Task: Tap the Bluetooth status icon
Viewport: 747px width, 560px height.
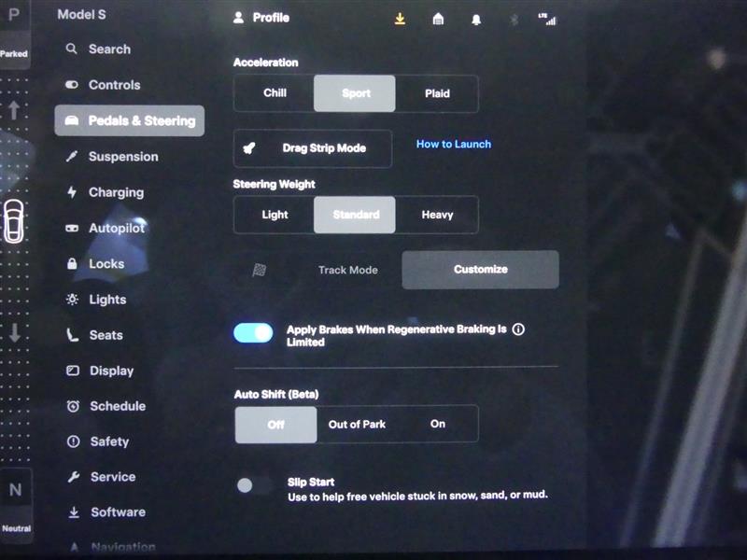Action: (513, 19)
